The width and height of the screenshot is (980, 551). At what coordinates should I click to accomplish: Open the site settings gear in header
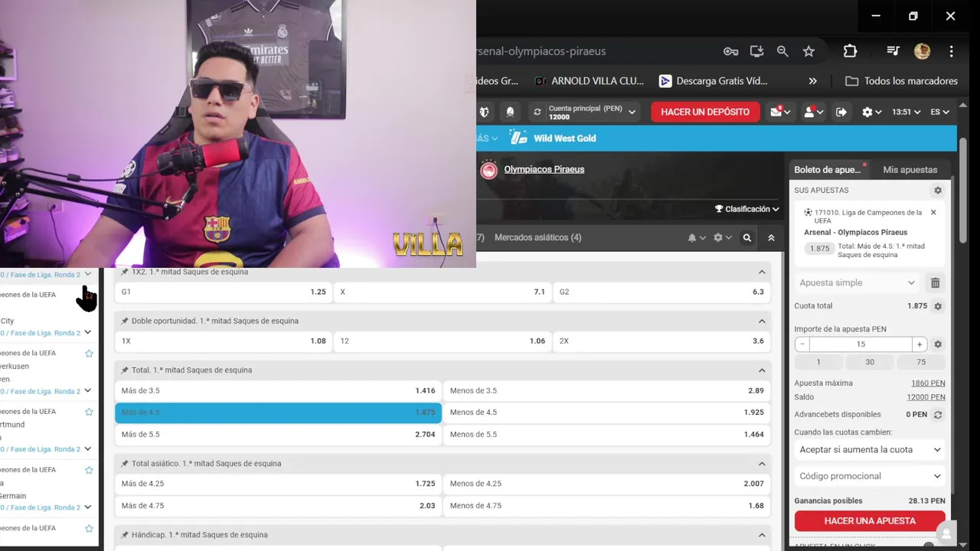coord(867,112)
